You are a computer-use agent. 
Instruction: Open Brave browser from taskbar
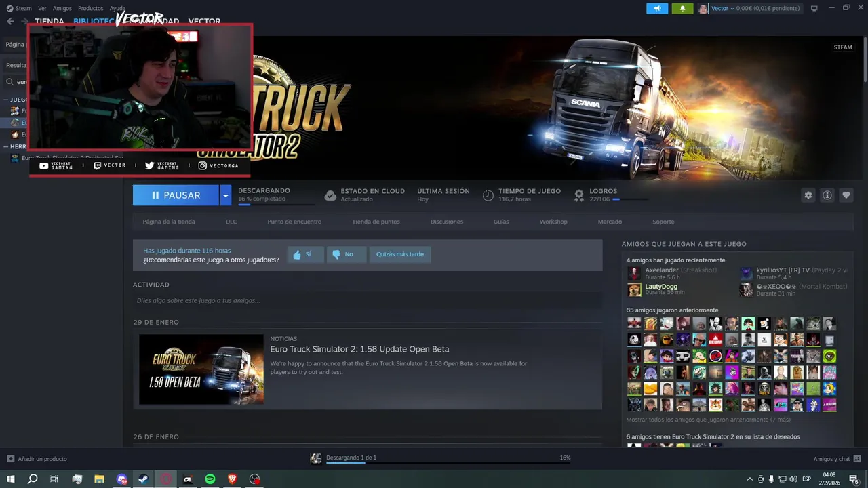click(233, 479)
